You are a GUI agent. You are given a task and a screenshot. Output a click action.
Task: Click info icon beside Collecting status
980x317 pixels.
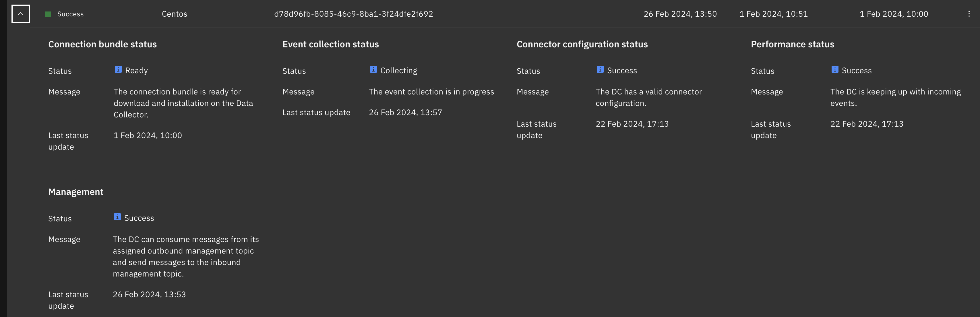373,69
